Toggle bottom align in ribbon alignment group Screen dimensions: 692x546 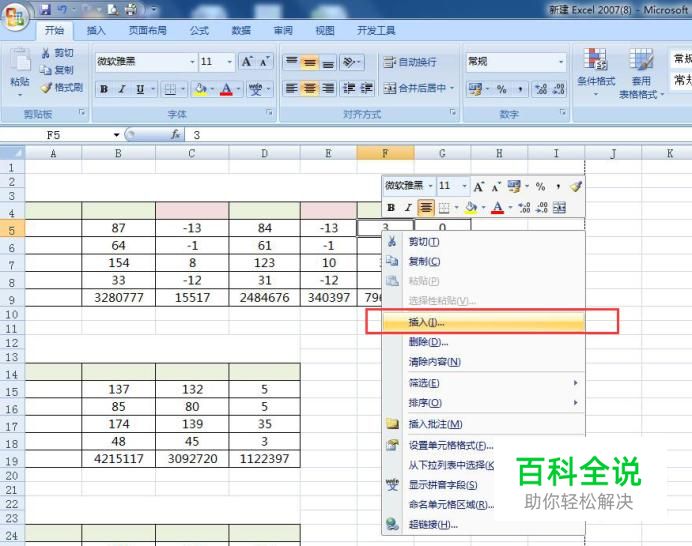328,62
